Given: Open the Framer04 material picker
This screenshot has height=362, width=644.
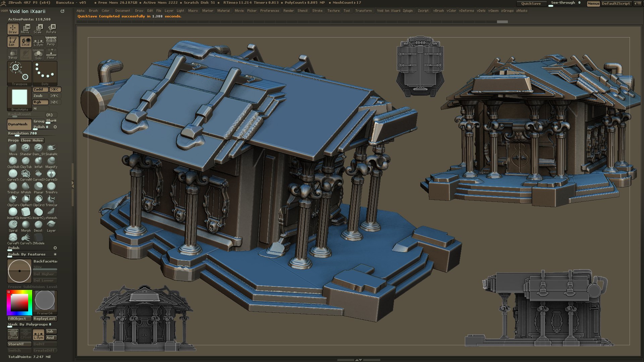Looking at the screenshot, I should 45,302.
